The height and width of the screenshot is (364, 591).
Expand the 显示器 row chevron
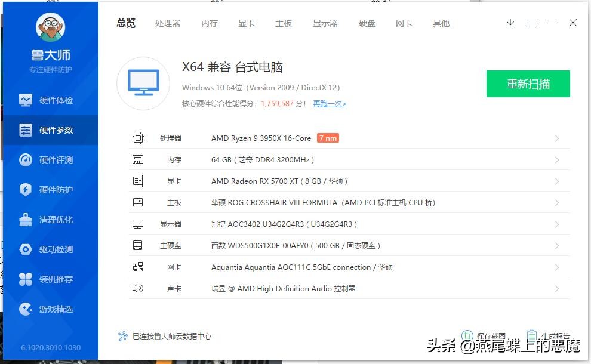(x=557, y=224)
